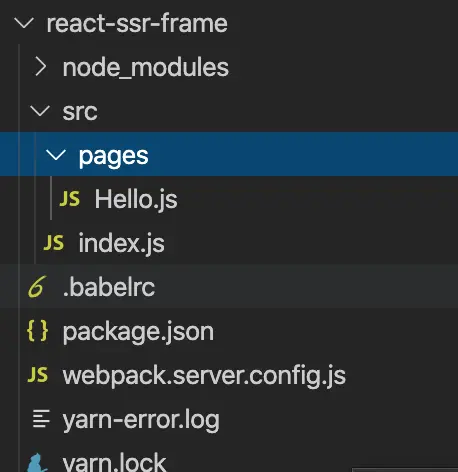
Task: Click the JS icon beside Hello.js
Action: (70, 199)
